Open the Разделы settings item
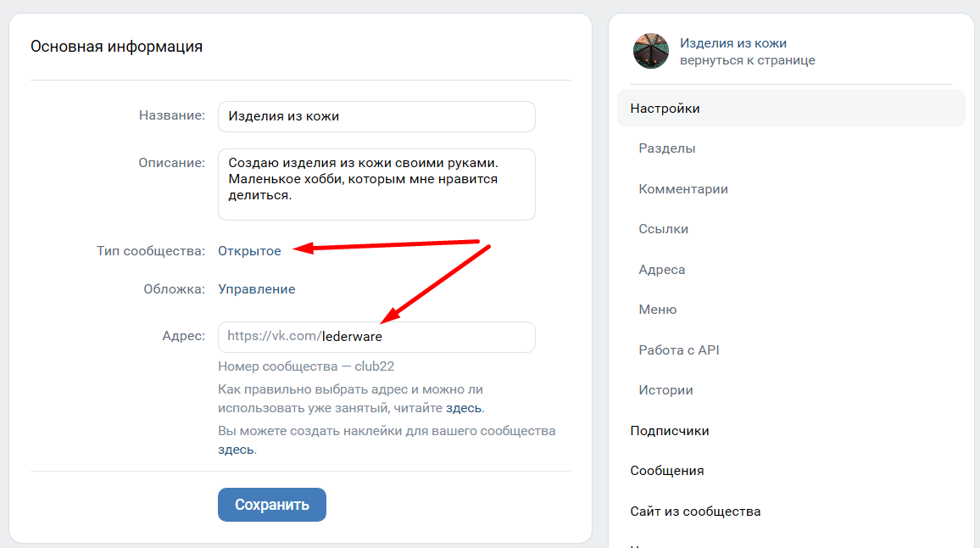 pyautogui.click(x=667, y=148)
